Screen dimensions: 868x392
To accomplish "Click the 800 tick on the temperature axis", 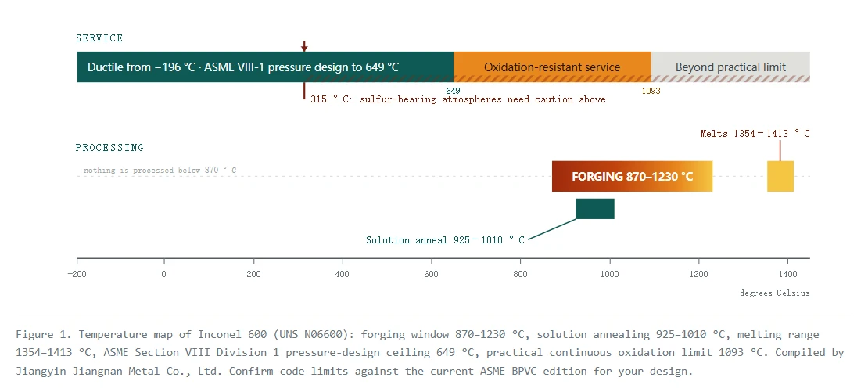I will pyautogui.click(x=520, y=274).
